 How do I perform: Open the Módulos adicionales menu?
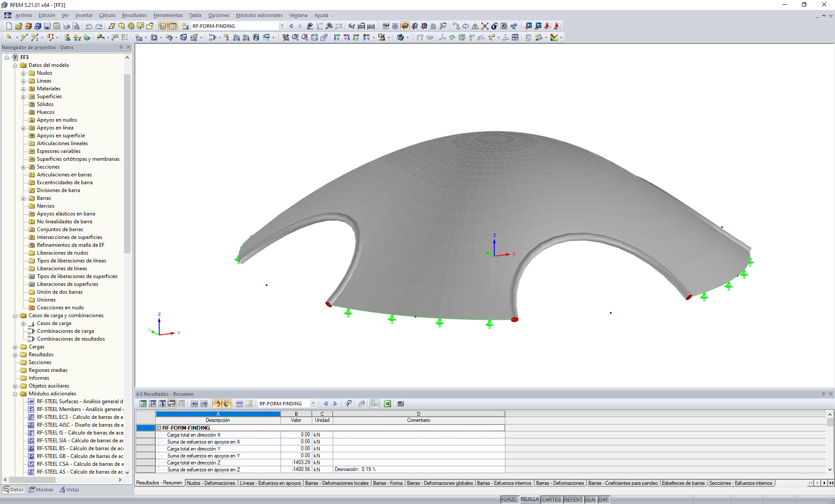(x=259, y=15)
